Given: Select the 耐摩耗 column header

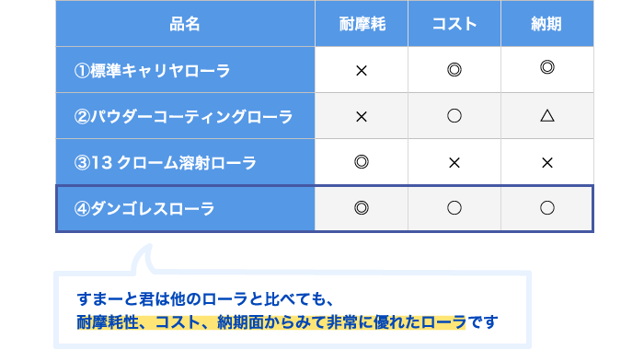Looking at the screenshot, I should (362, 24).
